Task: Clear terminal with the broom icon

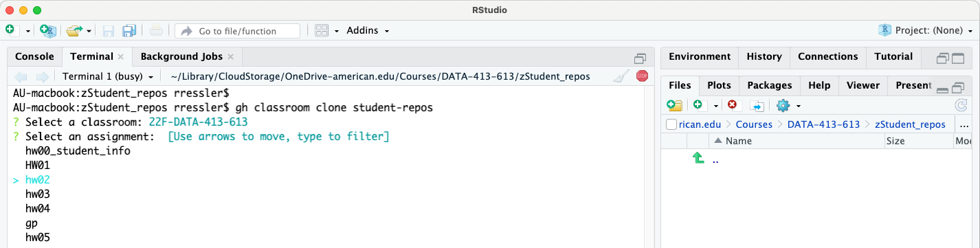Action: (x=621, y=77)
